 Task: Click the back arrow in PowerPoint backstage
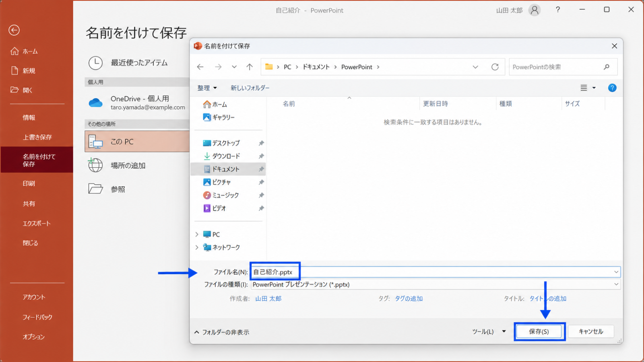(x=14, y=30)
